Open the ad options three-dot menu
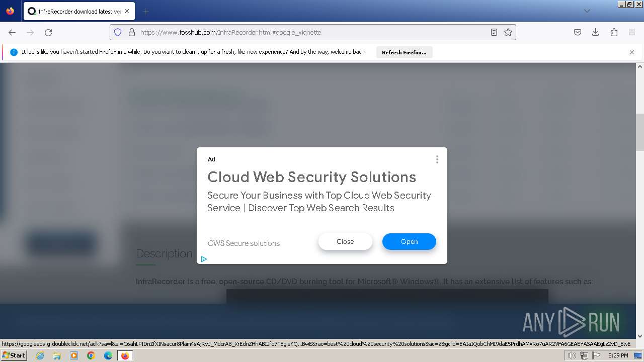The height and width of the screenshot is (362, 644). pyautogui.click(x=437, y=159)
